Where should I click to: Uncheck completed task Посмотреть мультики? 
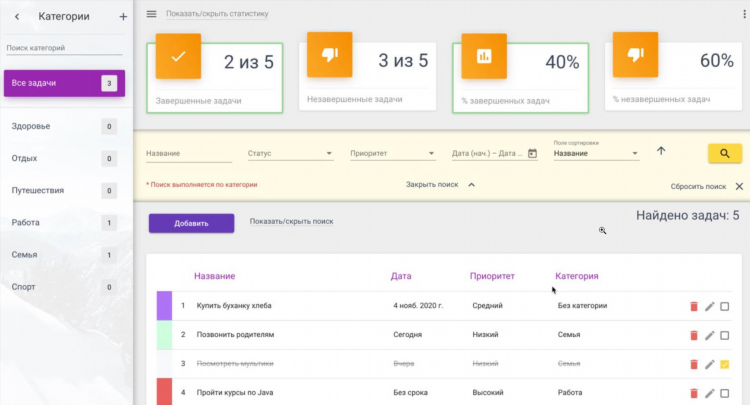725,364
